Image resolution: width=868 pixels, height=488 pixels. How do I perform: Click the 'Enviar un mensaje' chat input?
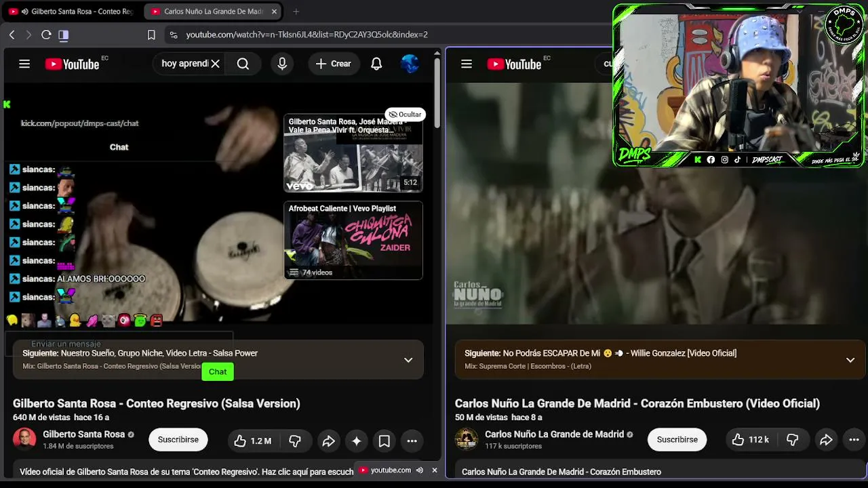point(119,344)
